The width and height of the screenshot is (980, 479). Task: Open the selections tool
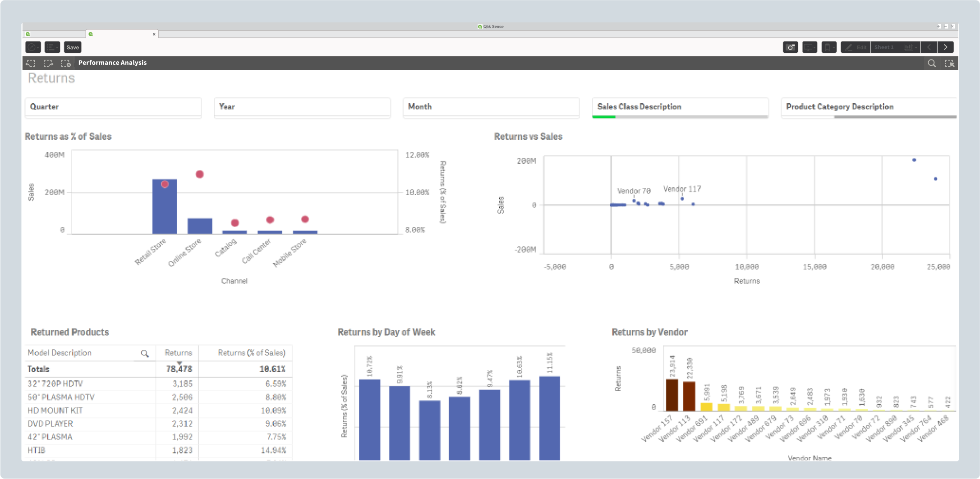click(x=949, y=64)
